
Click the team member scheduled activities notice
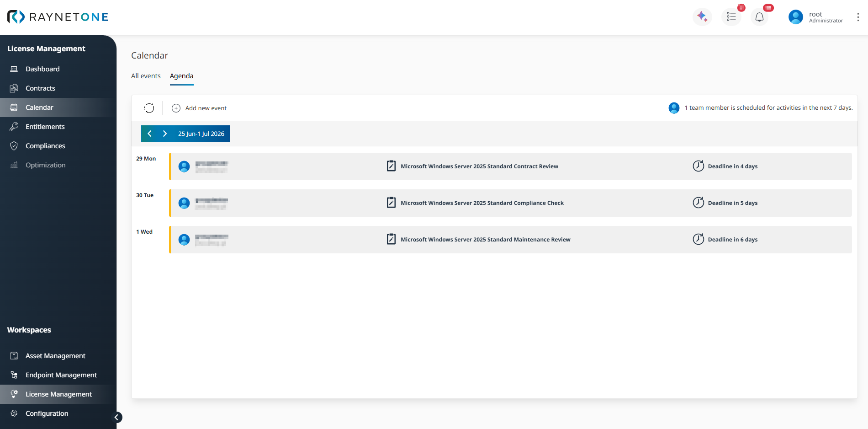pyautogui.click(x=768, y=108)
